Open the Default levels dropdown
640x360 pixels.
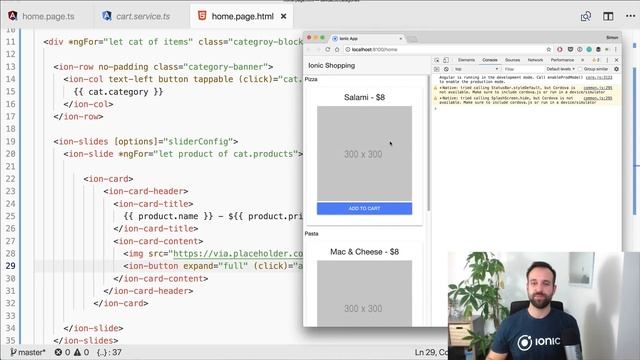pos(560,69)
